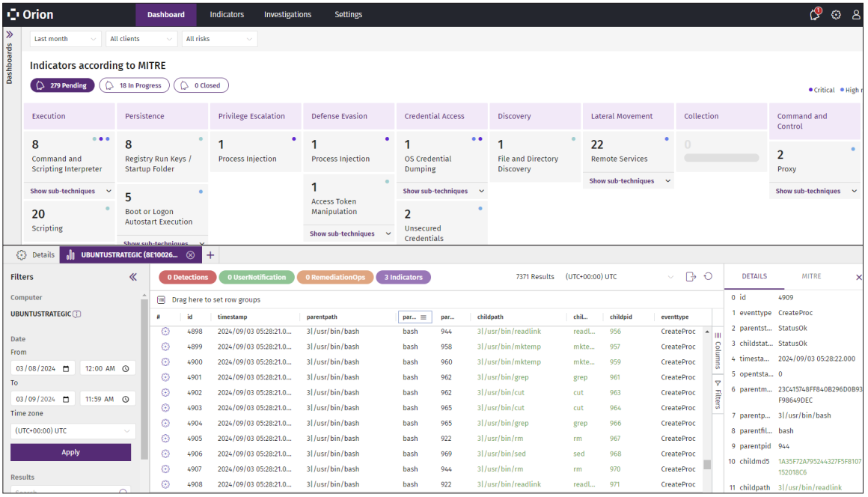Viewport: 868px width, 497px height.
Task: Click the timestamp column header
Action: 233,317
